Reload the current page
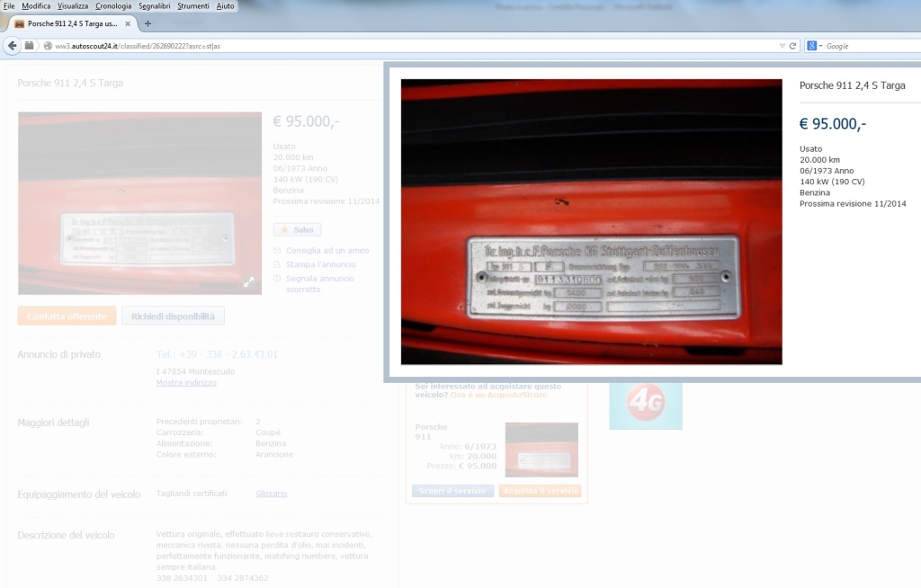The image size is (921, 588). click(x=792, y=46)
